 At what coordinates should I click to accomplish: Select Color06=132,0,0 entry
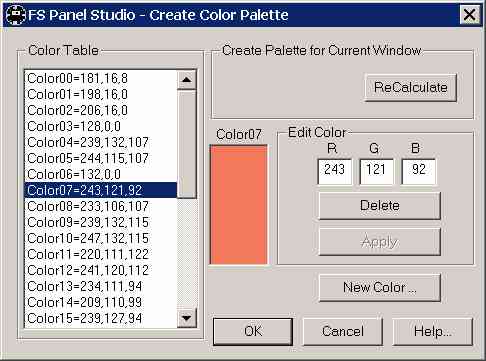[x=101, y=174]
